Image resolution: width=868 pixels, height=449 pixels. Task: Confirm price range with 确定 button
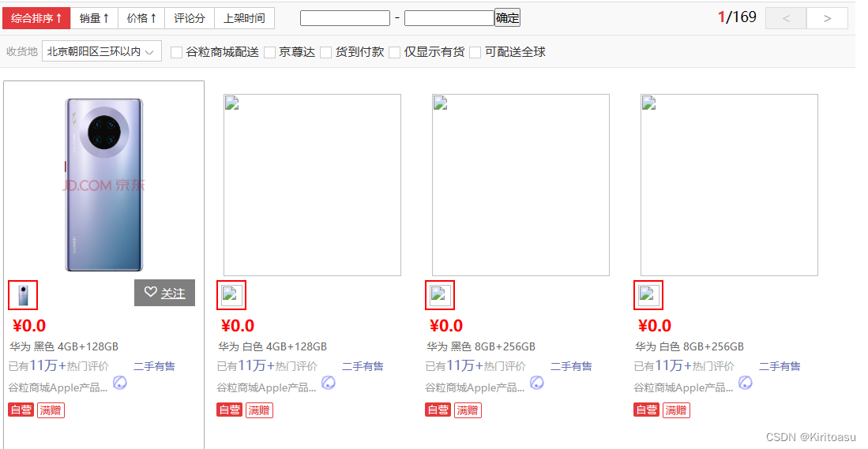tap(507, 18)
